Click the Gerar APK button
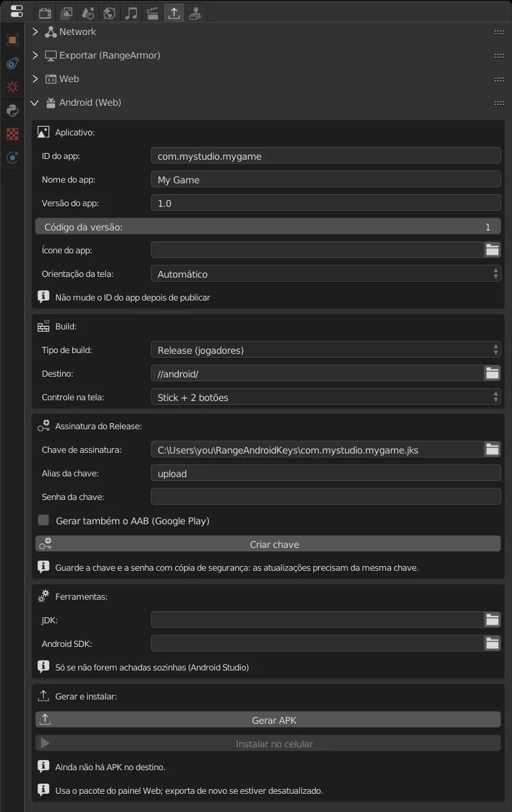This screenshot has width=512, height=812. [x=268, y=720]
